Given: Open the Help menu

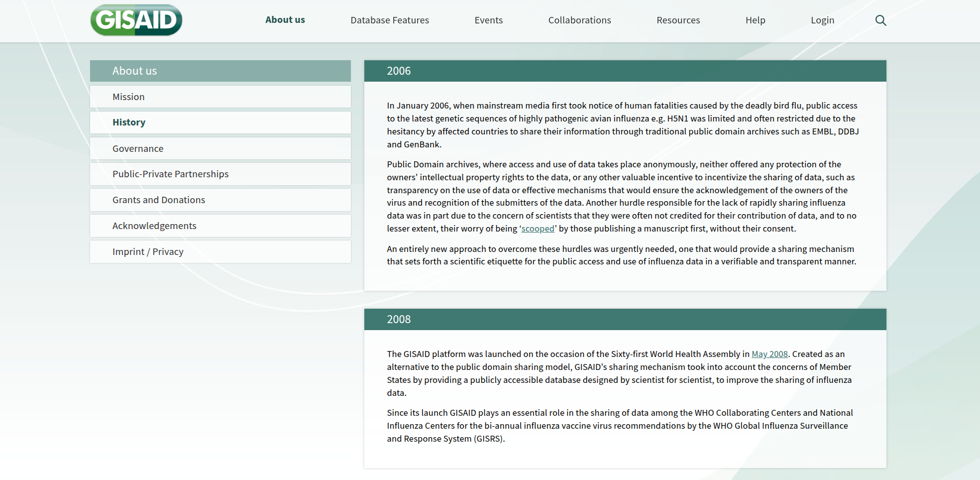Looking at the screenshot, I should click(756, 20).
